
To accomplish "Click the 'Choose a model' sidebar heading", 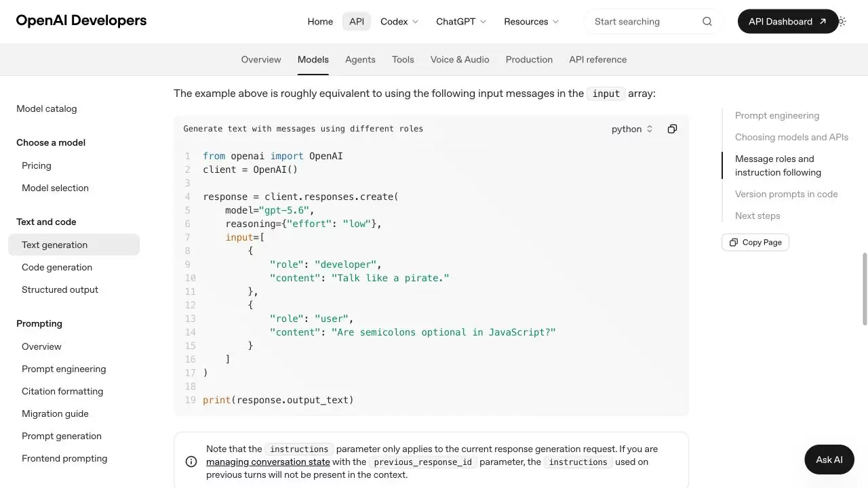I will (x=51, y=143).
